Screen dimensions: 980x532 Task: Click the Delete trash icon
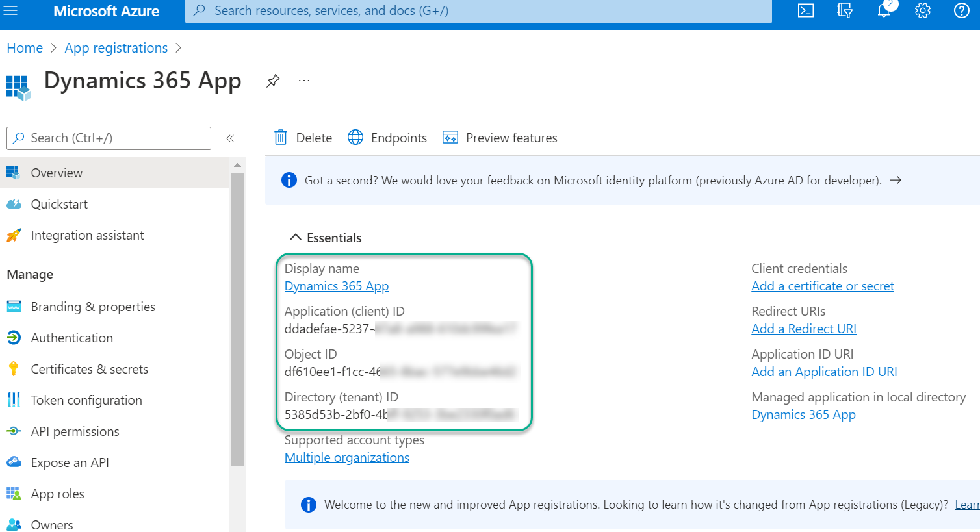(280, 137)
